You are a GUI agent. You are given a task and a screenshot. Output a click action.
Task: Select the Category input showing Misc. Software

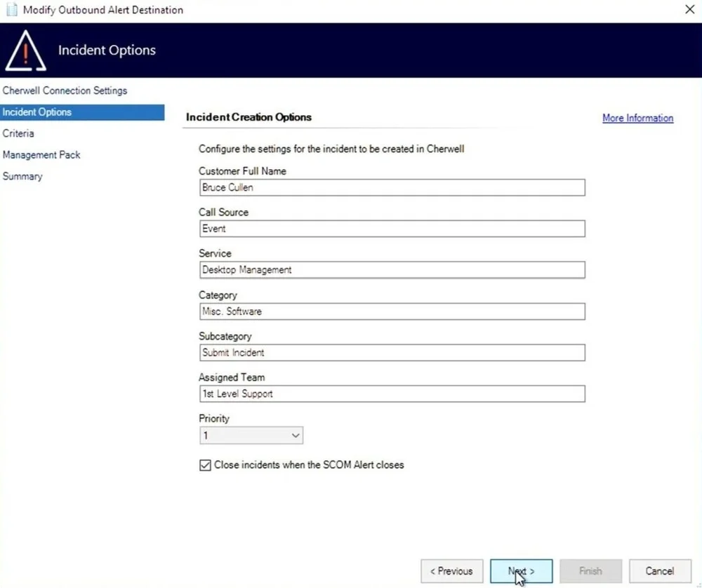click(x=392, y=312)
